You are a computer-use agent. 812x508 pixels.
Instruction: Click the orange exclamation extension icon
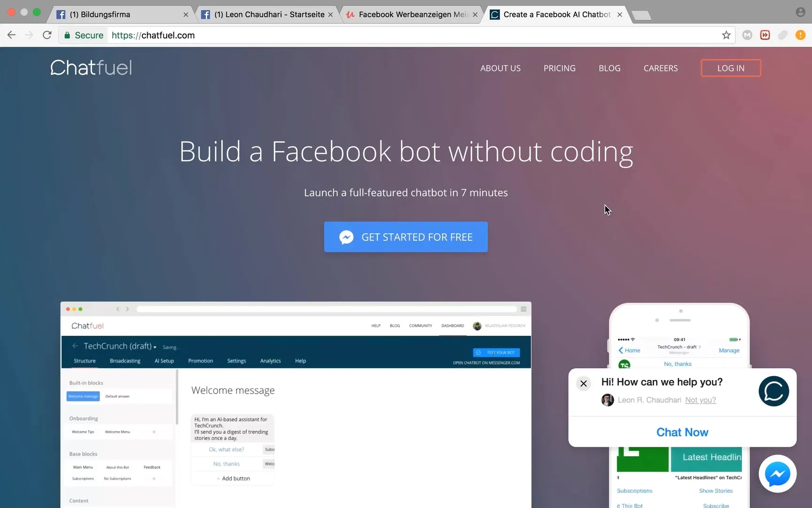coord(800,35)
